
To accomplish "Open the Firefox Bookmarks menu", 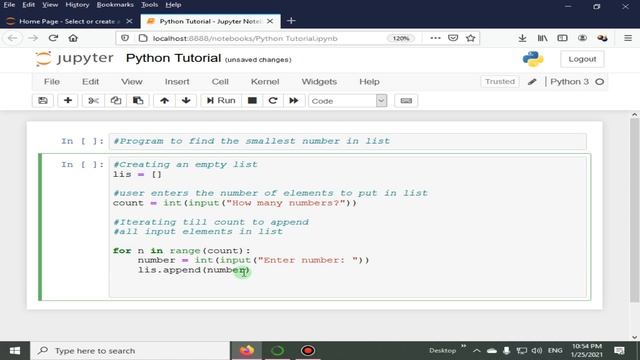I will (115, 5).
